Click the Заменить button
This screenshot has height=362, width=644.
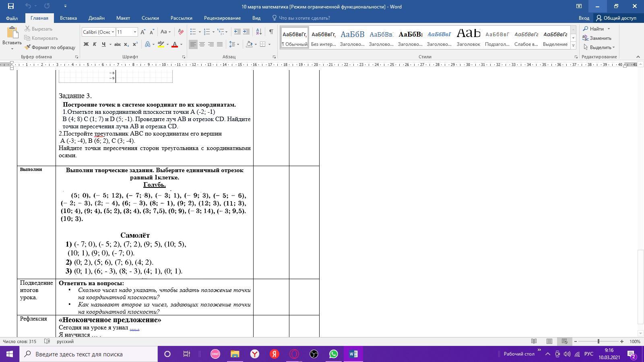(x=597, y=38)
